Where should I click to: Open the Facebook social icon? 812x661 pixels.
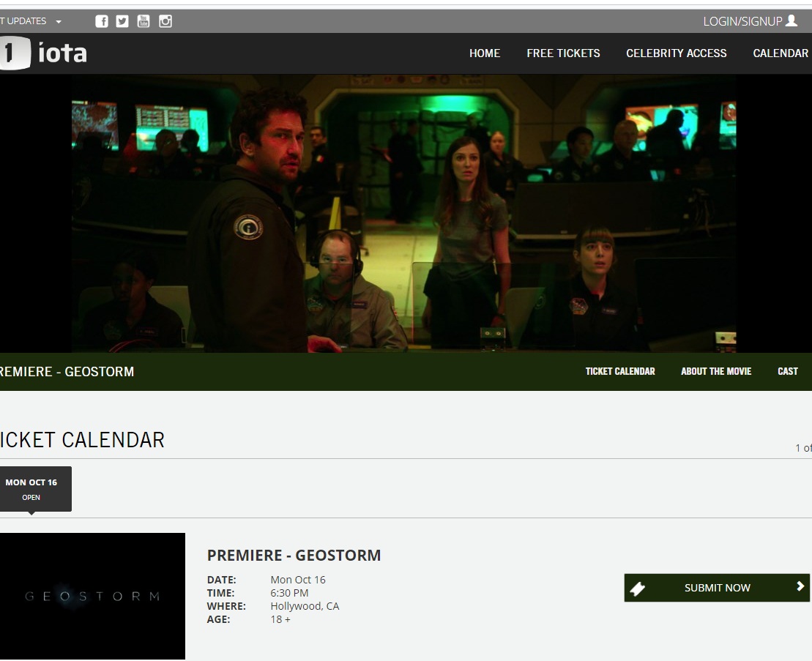click(102, 21)
